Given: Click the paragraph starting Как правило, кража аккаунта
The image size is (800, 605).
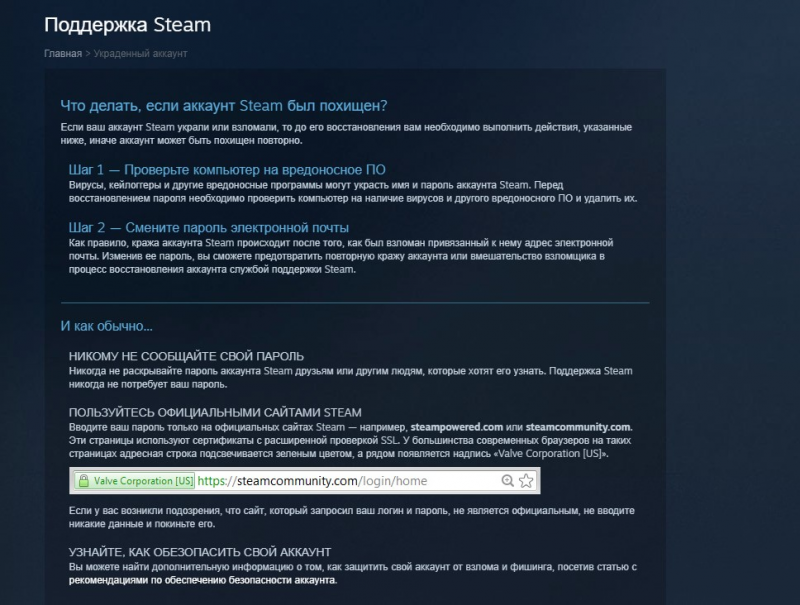Looking at the screenshot, I should [x=341, y=256].
